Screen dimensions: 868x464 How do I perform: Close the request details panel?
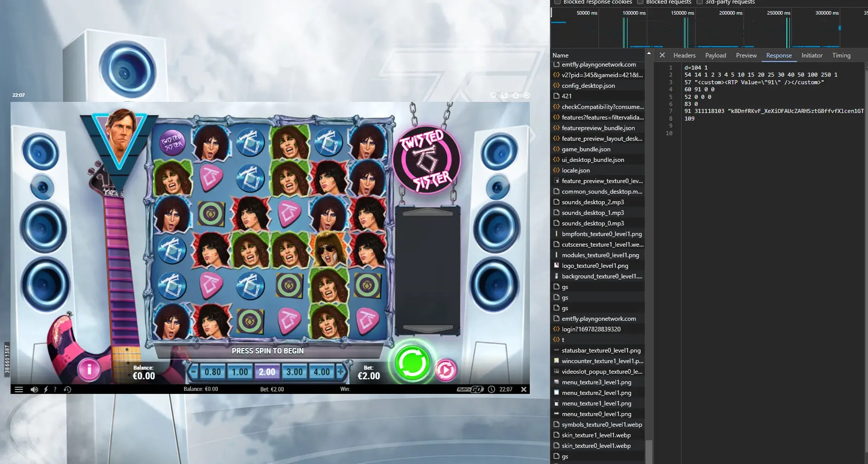pos(662,55)
